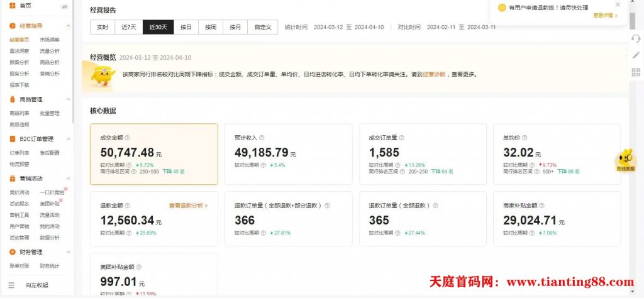This screenshot has width=644, height=298.
Task: Open the help icon next to 预计收入
Action: pyautogui.click(x=262, y=138)
